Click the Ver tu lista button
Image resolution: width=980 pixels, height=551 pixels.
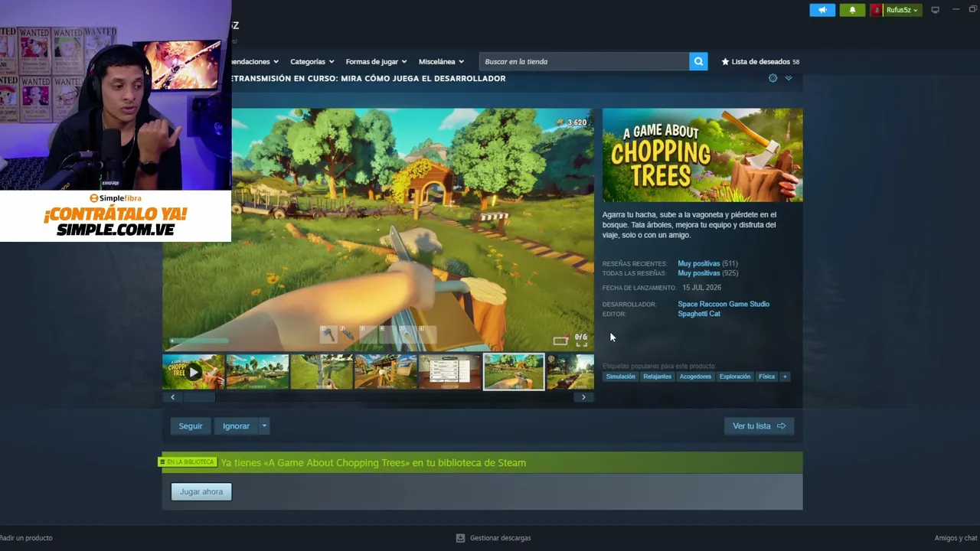pyautogui.click(x=759, y=426)
